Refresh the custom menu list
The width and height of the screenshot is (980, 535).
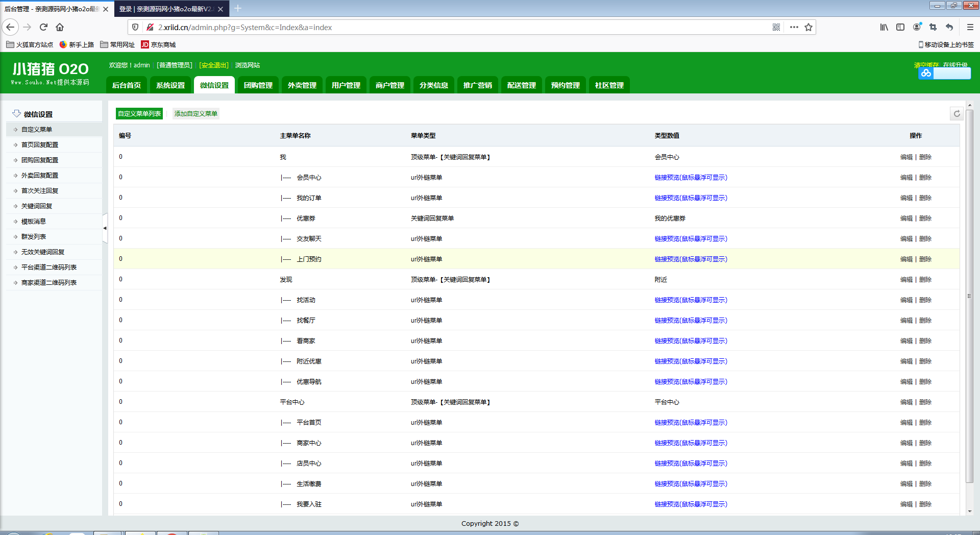(957, 113)
